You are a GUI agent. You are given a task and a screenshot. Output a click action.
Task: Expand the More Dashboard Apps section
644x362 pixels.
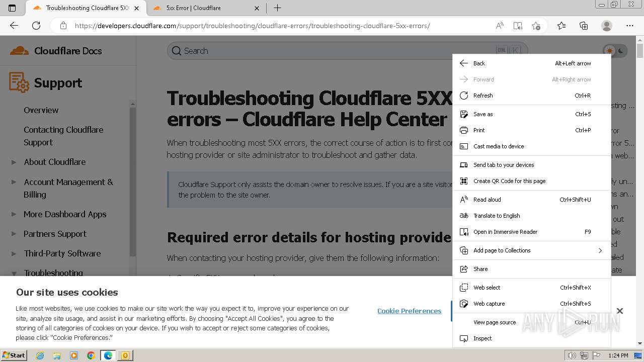point(14,214)
